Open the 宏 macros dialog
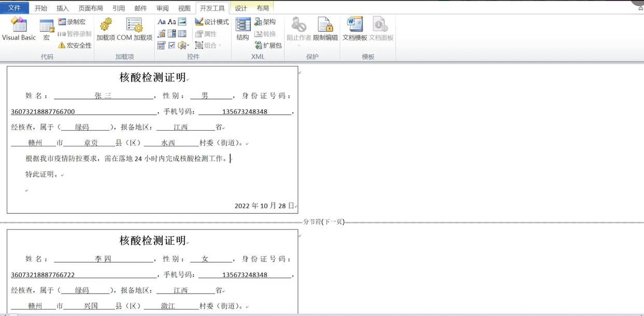 (x=47, y=30)
